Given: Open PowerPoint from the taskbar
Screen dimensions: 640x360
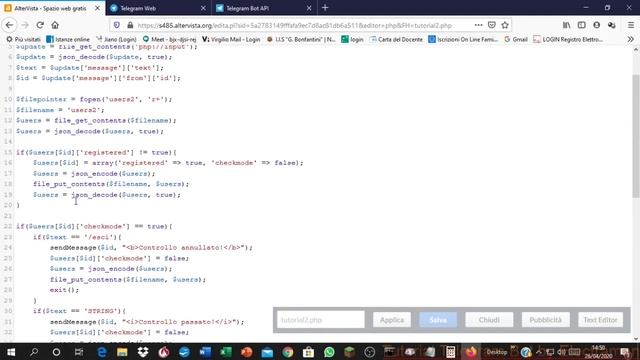Looking at the screenshot, I should tap(247, 352).
